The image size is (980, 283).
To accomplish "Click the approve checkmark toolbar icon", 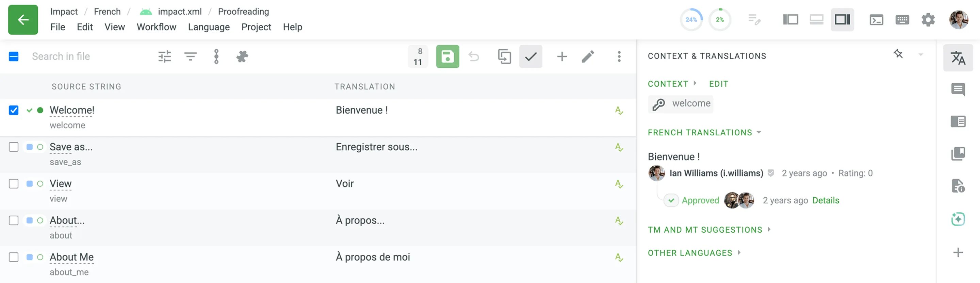I will pos(530,57).
